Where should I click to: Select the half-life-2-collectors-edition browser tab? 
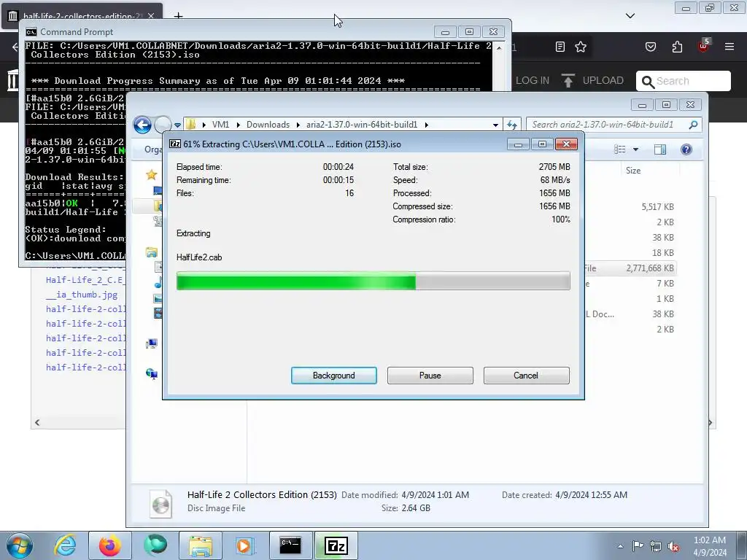pyautogui.click(x=82, y=16)
